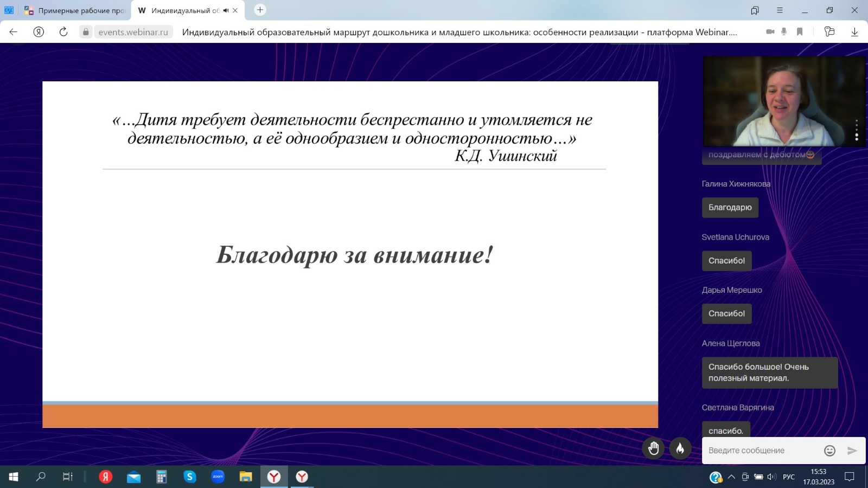Show hidden system tray icons
This screenshot has height=488, width=868.
click(x=731, y=477)
